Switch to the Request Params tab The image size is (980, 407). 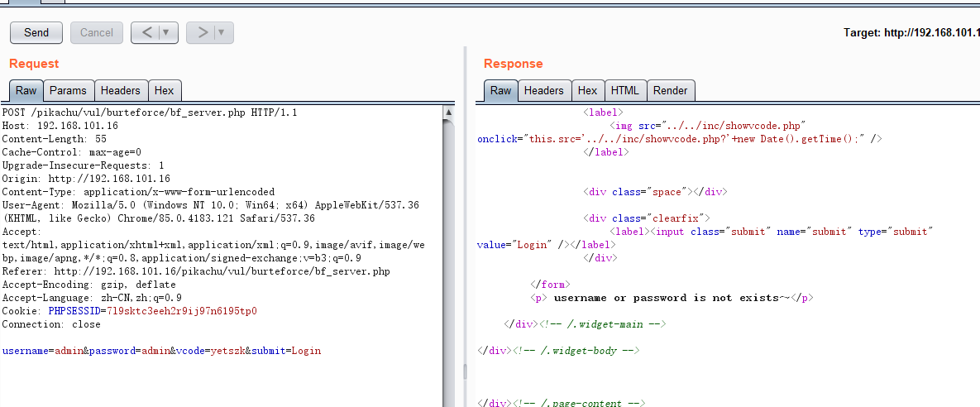pos(68,91)
